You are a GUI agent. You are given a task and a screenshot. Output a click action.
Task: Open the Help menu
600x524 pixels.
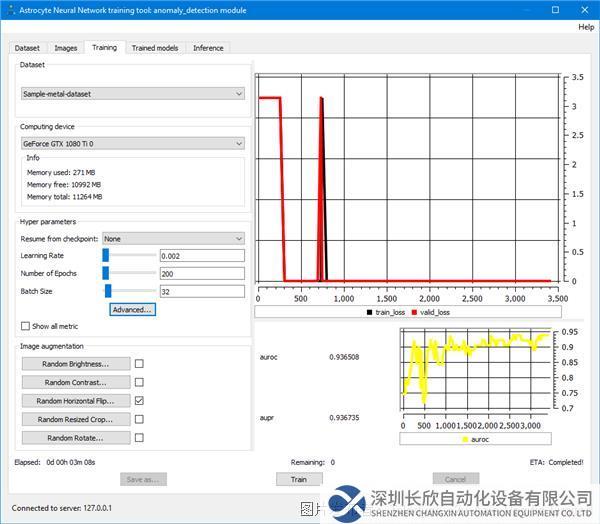586,27
